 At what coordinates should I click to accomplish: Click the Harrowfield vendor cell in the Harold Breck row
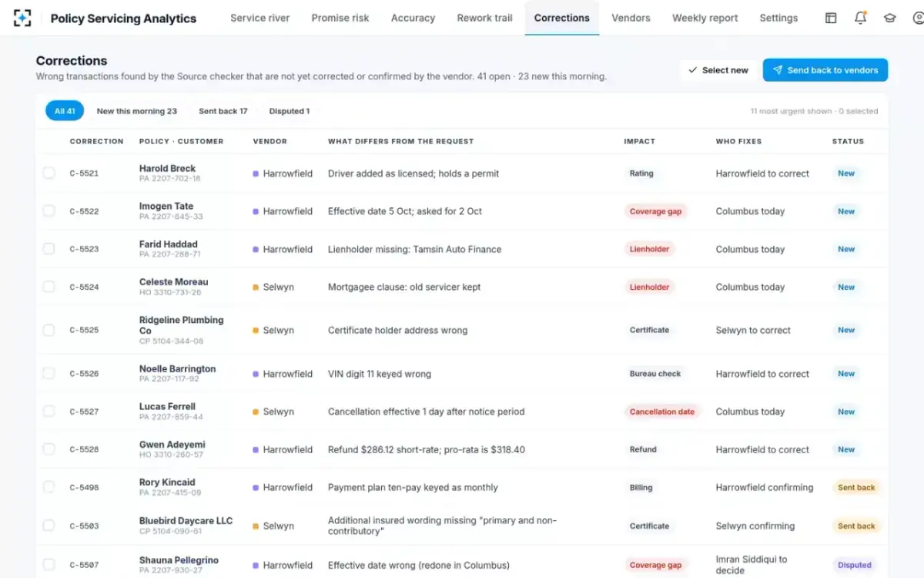[283, 173]
